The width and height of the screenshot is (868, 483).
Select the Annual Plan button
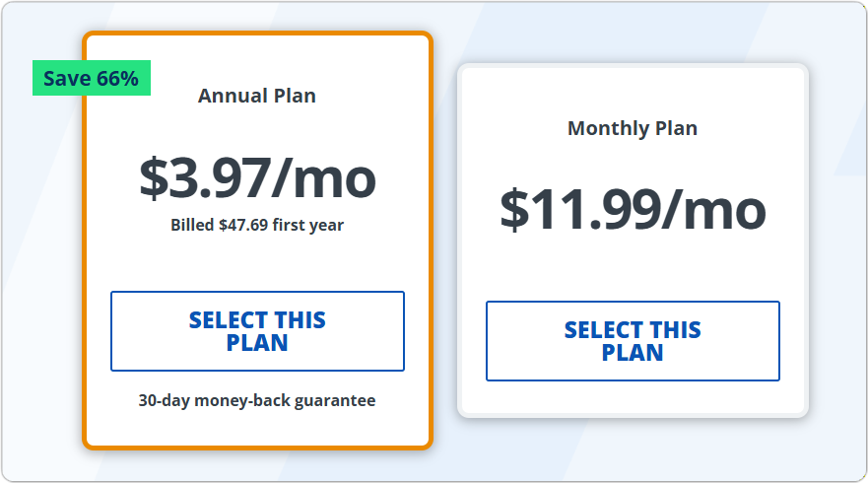(x=257, y=331)
